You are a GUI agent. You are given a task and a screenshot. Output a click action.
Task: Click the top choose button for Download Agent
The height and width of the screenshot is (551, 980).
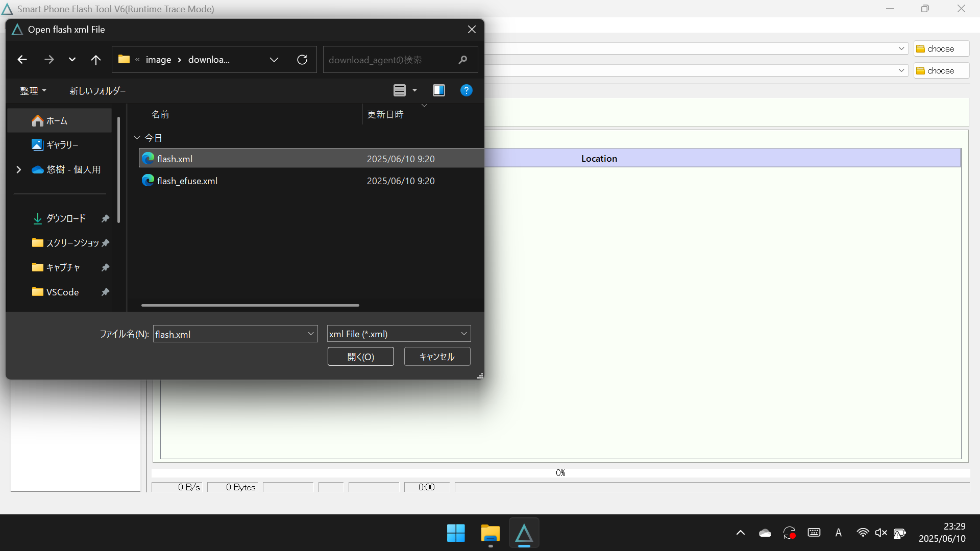coord(941,48)
